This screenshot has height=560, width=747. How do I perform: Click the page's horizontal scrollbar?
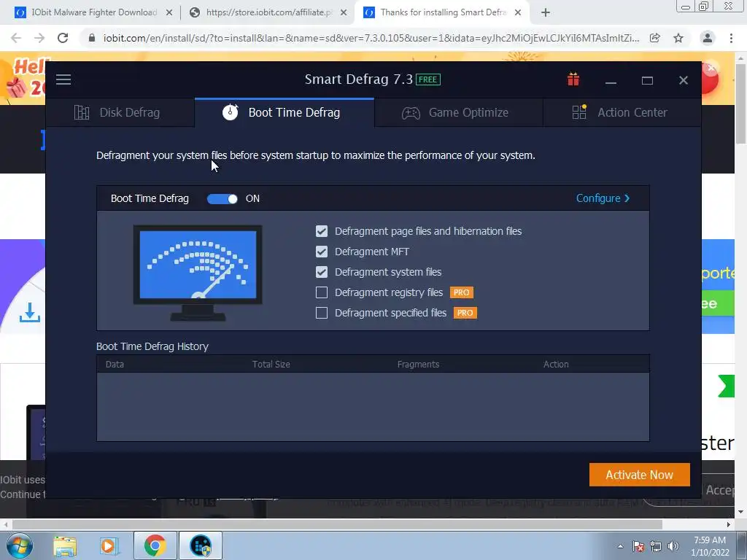tap(337, 524)
